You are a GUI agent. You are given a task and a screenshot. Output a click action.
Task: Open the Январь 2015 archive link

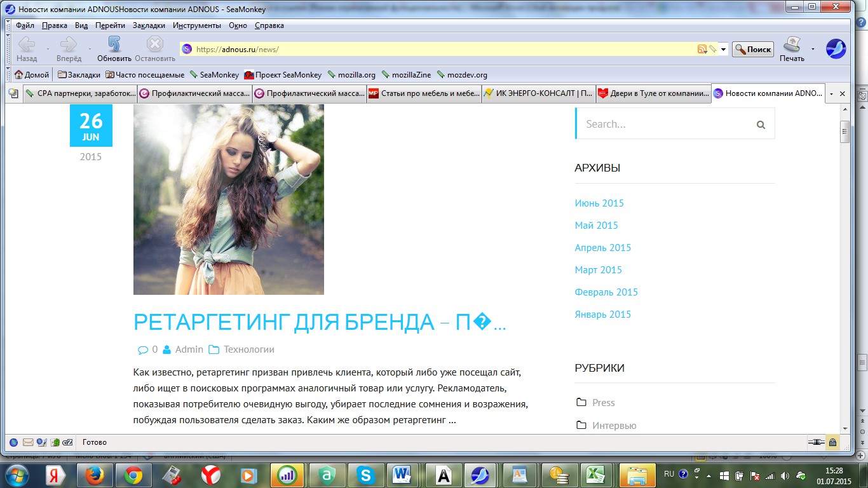click(603, 315)
